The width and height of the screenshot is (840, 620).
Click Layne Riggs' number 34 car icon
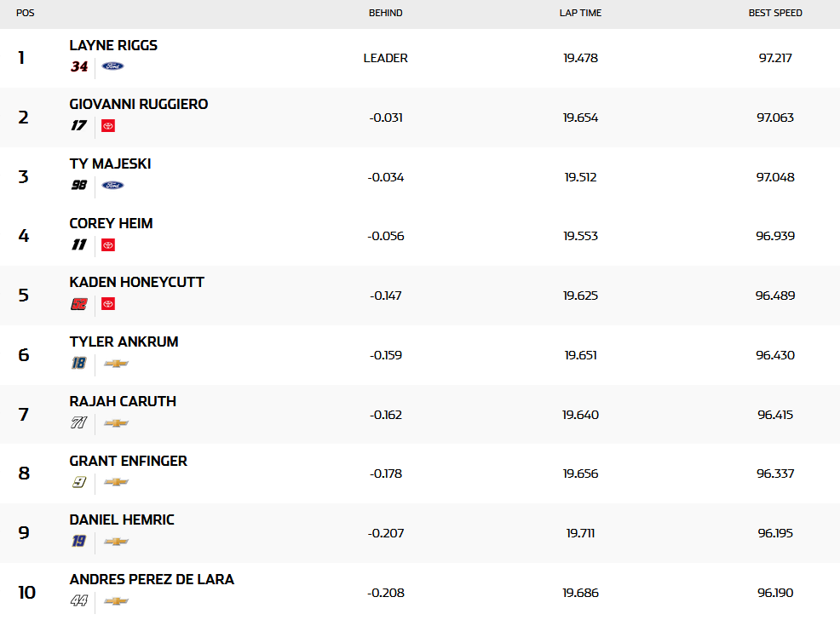pos(79,66)
